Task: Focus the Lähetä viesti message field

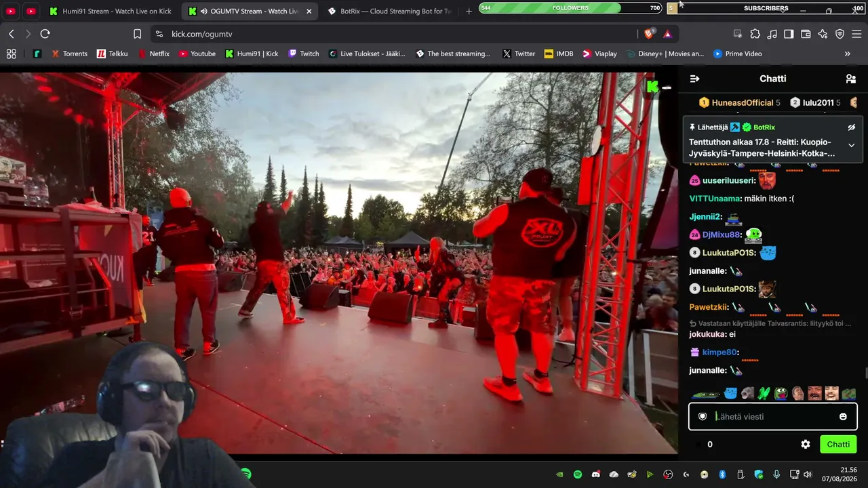Action: click(773, 417)
